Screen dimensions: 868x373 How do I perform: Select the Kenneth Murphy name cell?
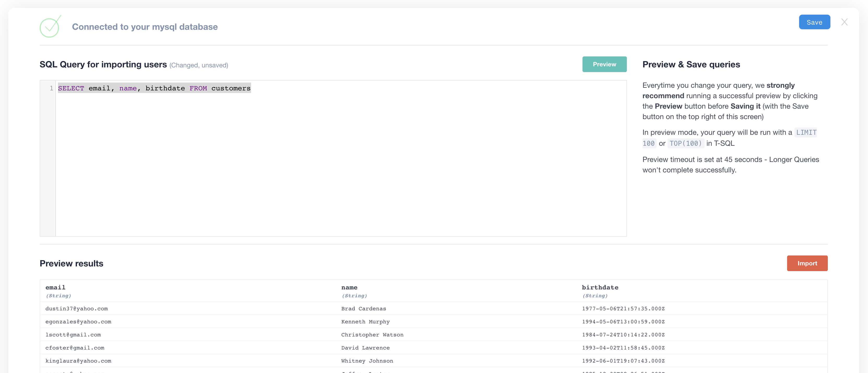[365, 322]
